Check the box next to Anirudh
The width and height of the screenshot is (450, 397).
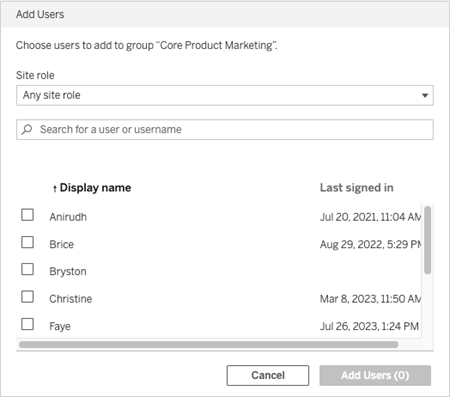(x=27, y=215)
